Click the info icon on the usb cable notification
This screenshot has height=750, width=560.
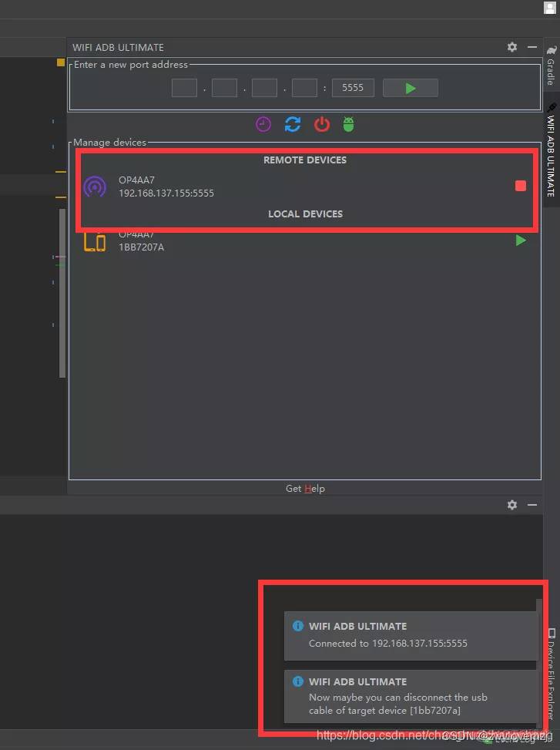point(297,681)
